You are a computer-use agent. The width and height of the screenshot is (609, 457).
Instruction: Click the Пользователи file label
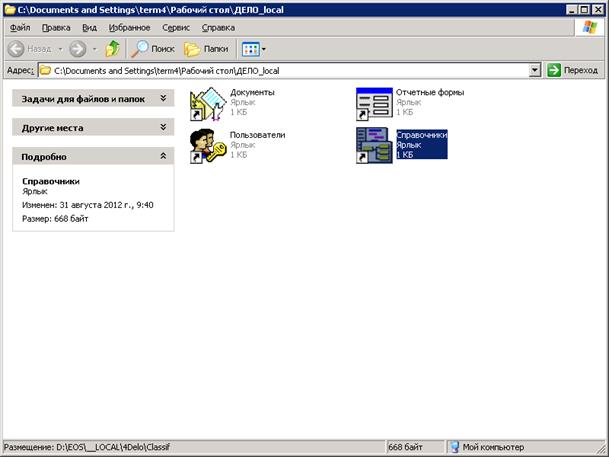[258, 135]
